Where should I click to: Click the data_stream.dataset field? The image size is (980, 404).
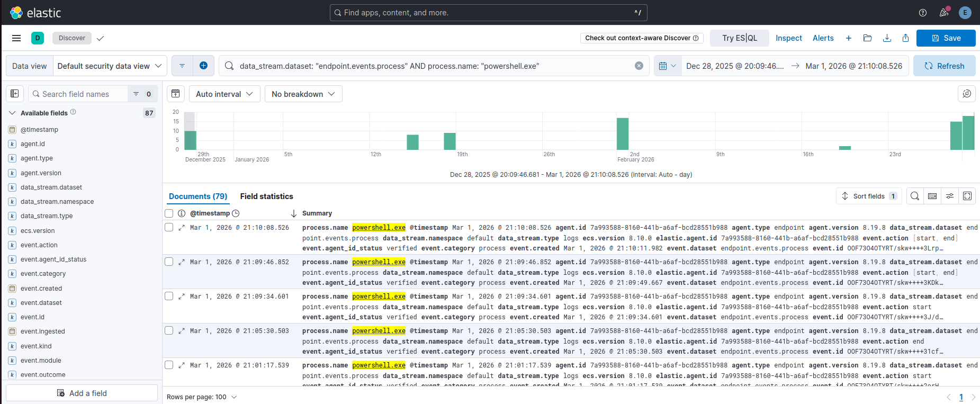coord(51,187)
